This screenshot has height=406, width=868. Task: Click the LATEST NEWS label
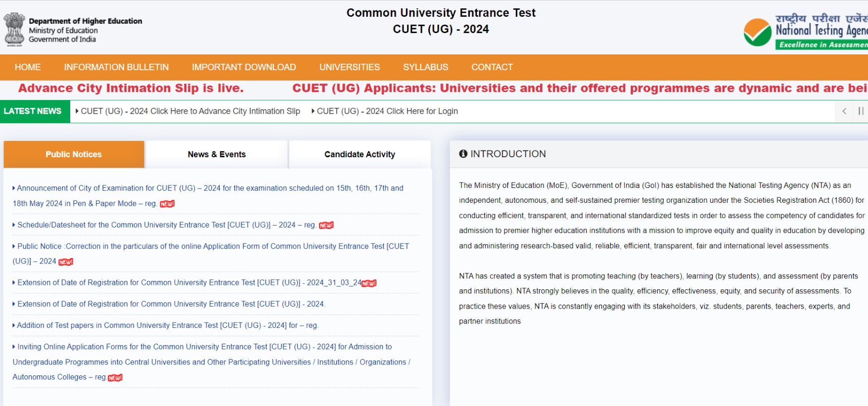click(x=33, y=111)
